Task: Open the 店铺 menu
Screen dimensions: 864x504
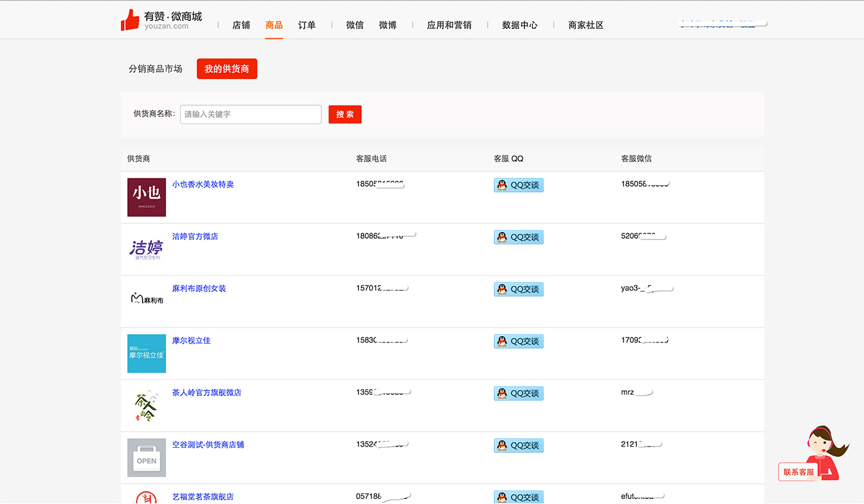Action: (x=241, y=25)
